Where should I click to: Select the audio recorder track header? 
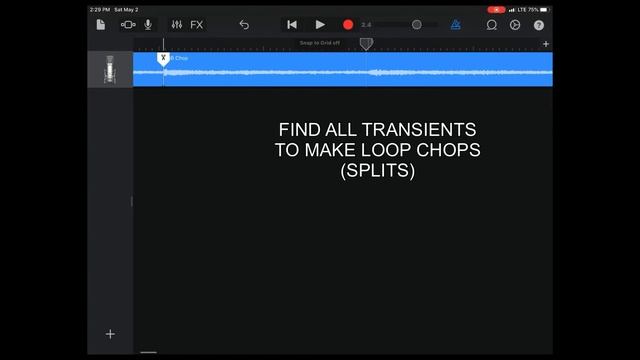pyautogui.click(x=110, y=69)
